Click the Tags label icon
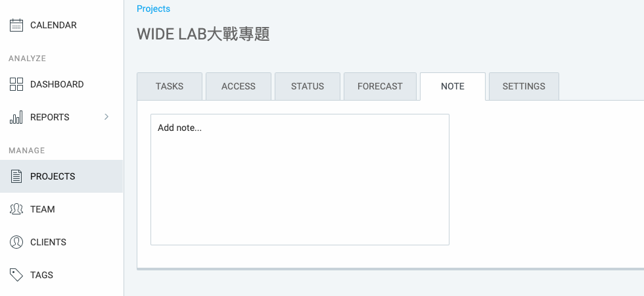The height and width of the screenshot is (296, 644). (16, 275)
